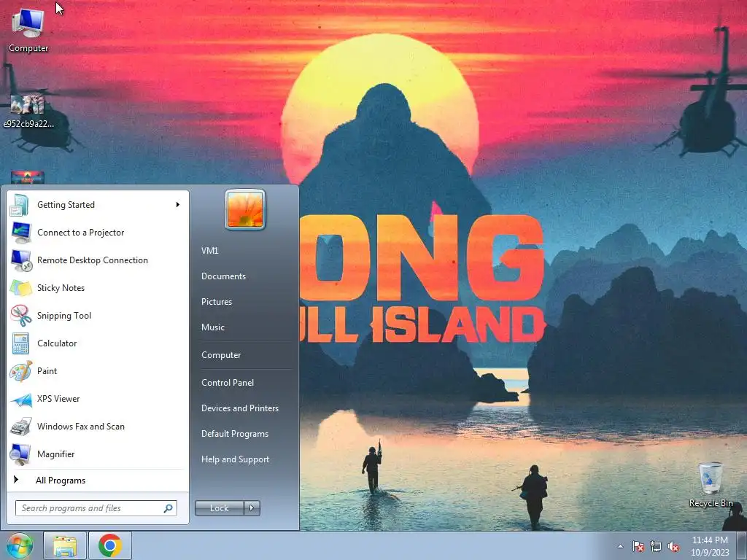Launch Google Chrome from the taskbar
This screenshot has height=560, width=747.
(110, 545)
